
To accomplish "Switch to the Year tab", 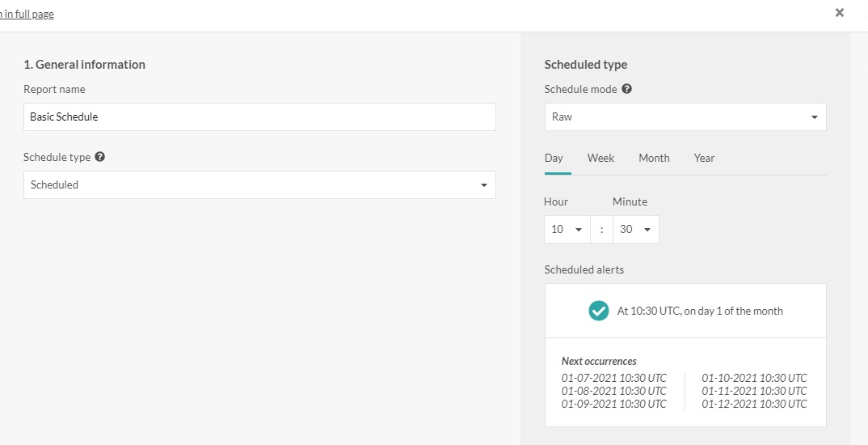I will [x=704, y=158].
